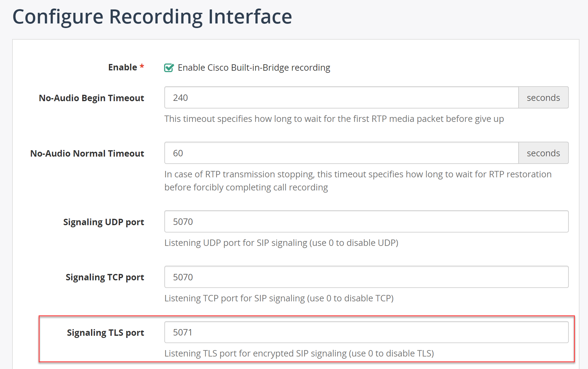Click the Signaling UDP port label
The width and height of the screenshot is (588, 369).
(104, 222)
